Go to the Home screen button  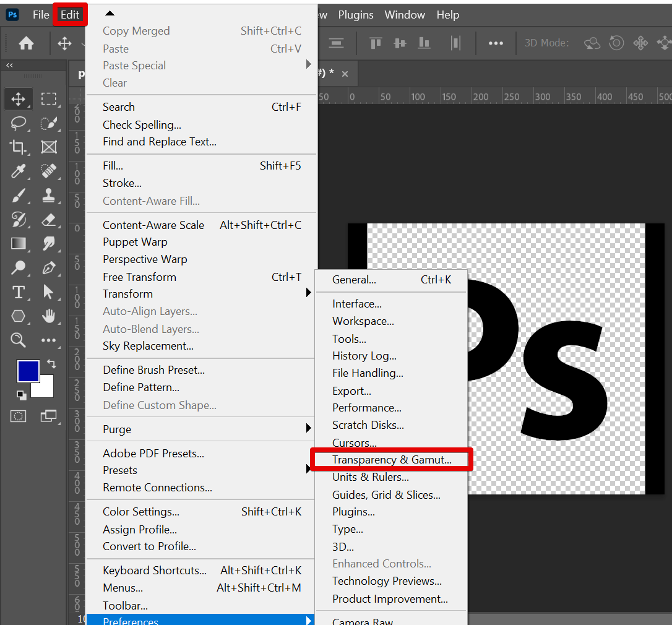26,43
